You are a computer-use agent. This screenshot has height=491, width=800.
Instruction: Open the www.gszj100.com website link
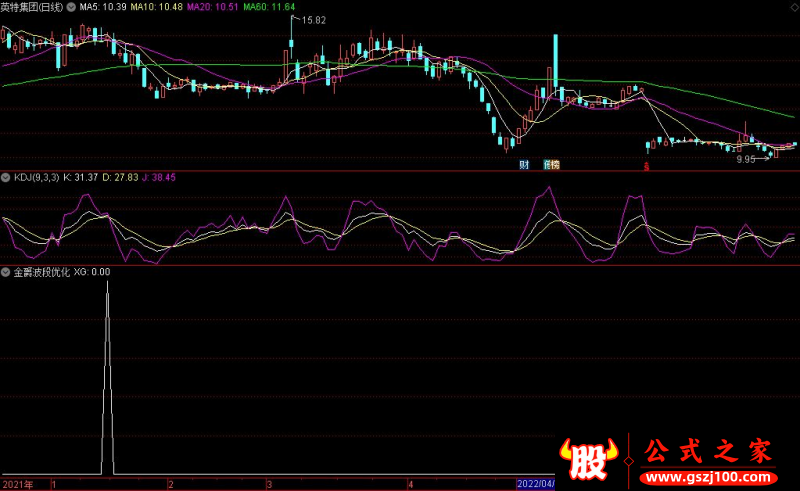[x=708, y=478]
